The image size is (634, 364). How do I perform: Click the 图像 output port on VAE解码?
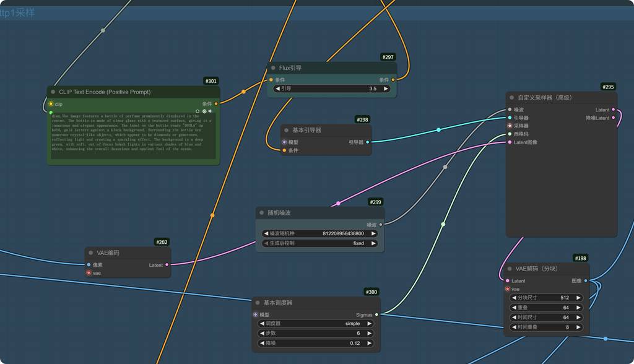pos(586,281)
